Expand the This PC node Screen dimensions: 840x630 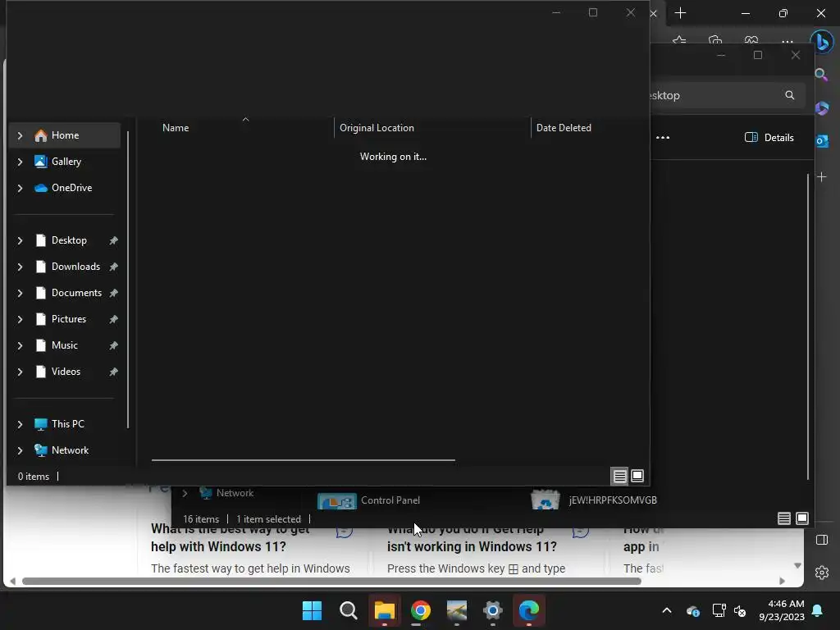[20, 424]
